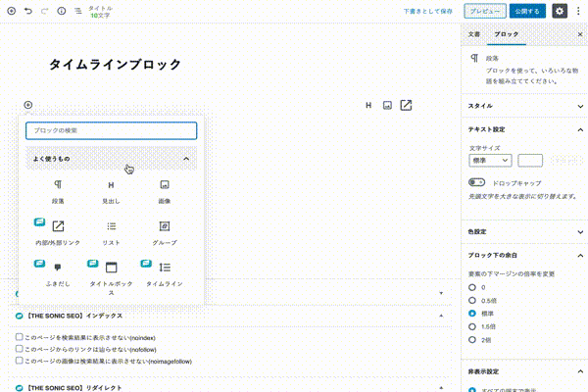Click the add block icon in top toolbar
The width and height of the screenshot is (588, 392).
pyautogui.click(x=12, y=11)
